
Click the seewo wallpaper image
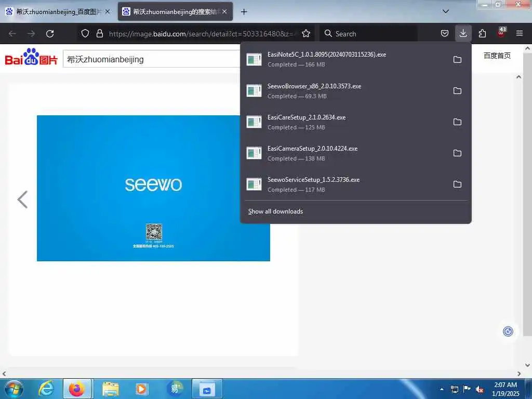coord(153,188)
